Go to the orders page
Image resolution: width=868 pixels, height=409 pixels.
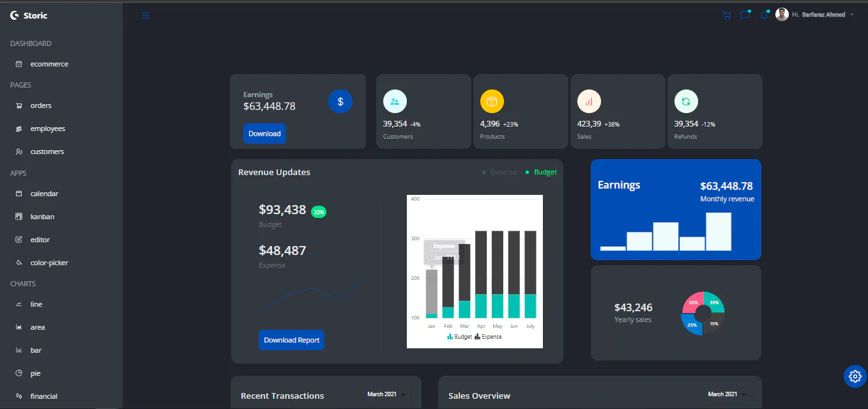tap(41, 105)
